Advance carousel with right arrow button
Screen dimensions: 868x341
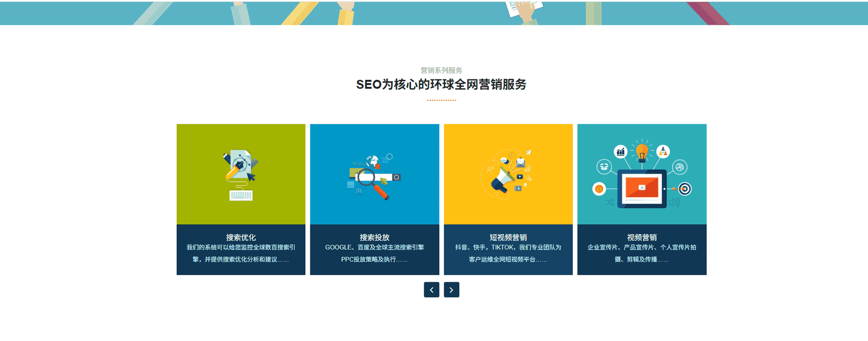point(451,290)
